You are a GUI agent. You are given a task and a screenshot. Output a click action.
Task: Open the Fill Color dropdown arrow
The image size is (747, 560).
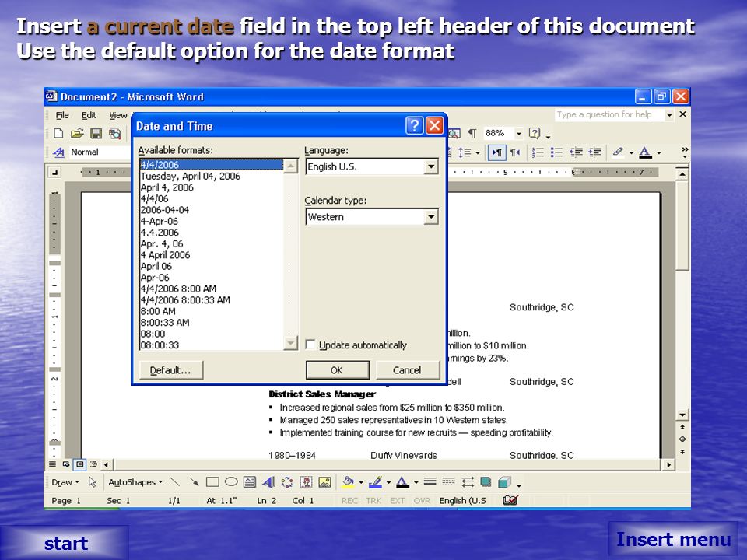click(361, 483)
